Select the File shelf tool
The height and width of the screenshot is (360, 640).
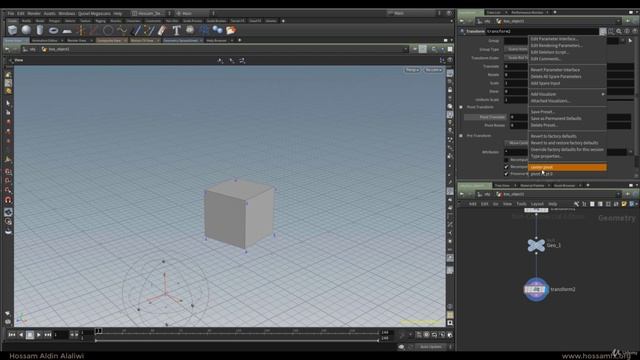point(231,30)
